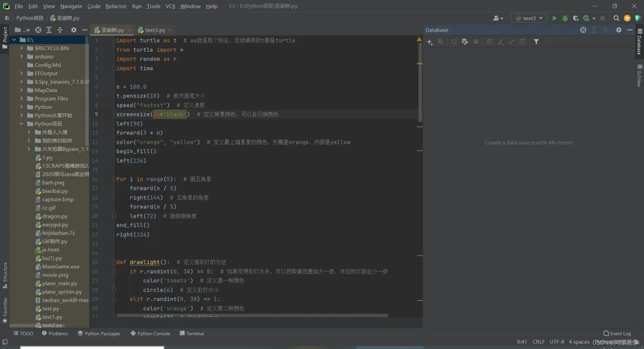Switch to the text3.py editor tab
Viewport: 644px width, 349px height.
tap(154, 30)
